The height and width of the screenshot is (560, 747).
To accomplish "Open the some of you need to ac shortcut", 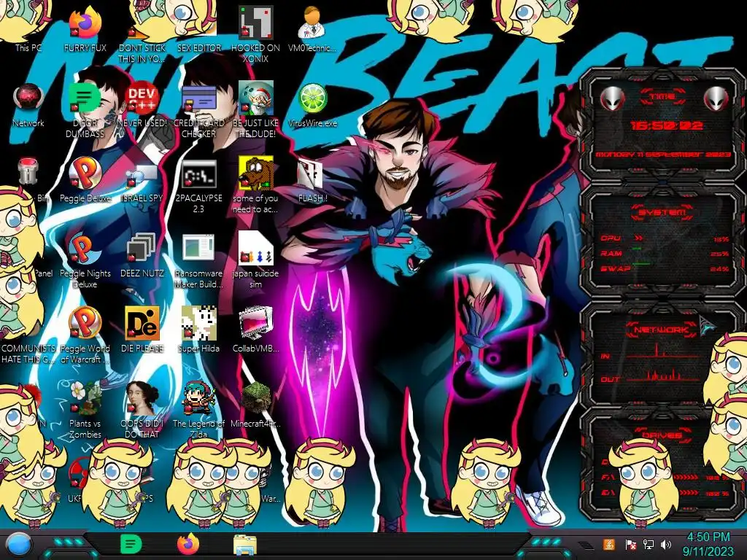I will 255,184.
